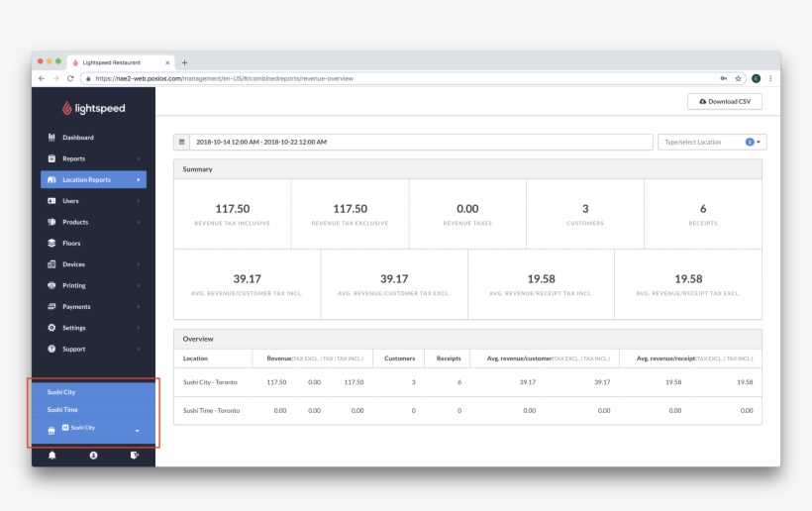Click the password key icon in address bar
812x511 pixels.
[724, 78]
